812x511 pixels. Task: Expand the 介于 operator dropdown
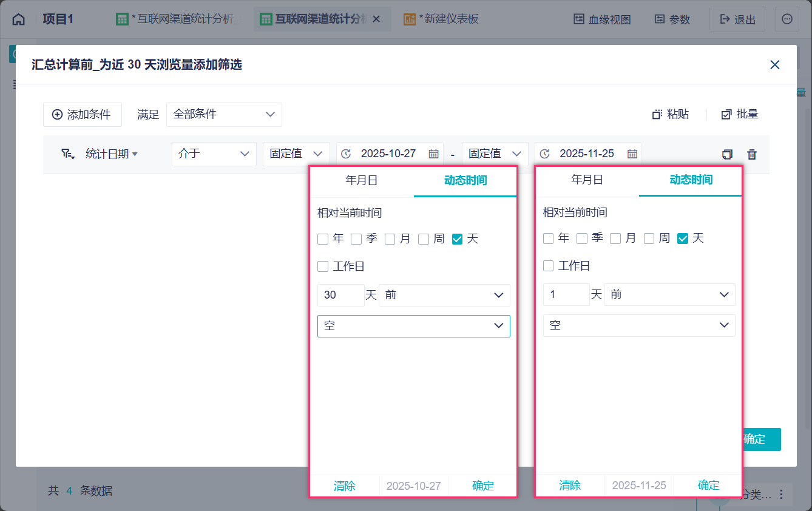coord(214,154)
